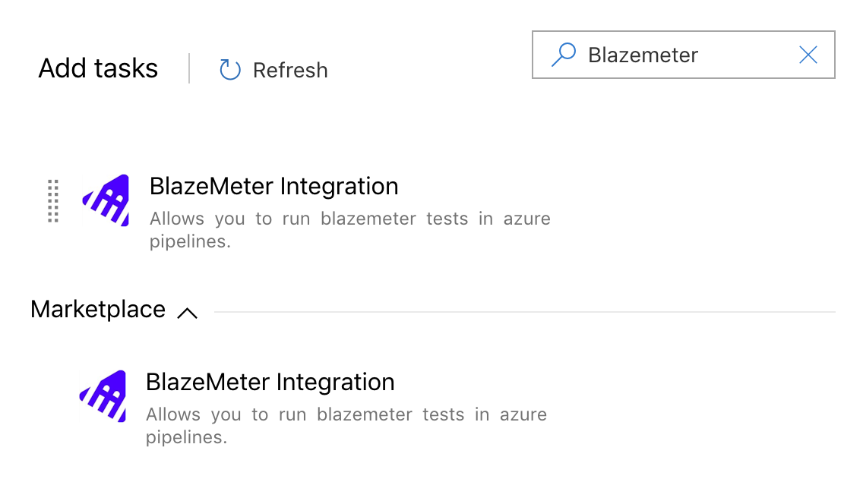The image size is (863, 504).
Task: Click the BlazeMeter logo above the Marketplace section
Action: point(106,200)
